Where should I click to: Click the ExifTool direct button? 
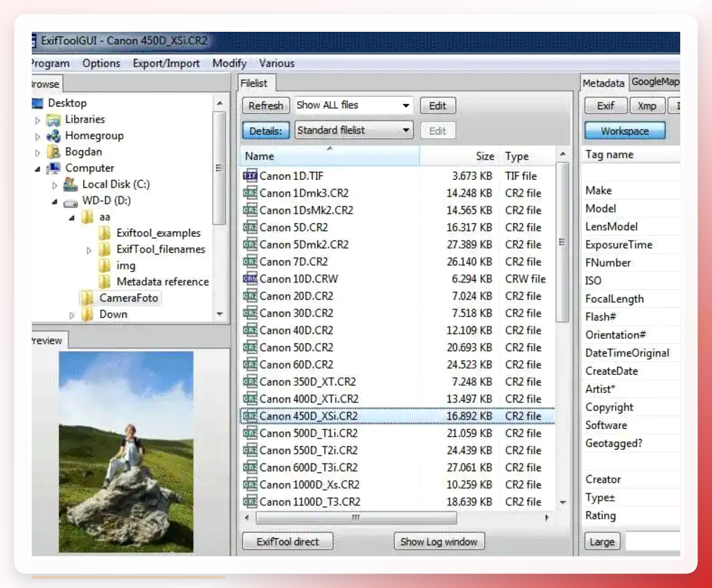(x=287, y=542)
